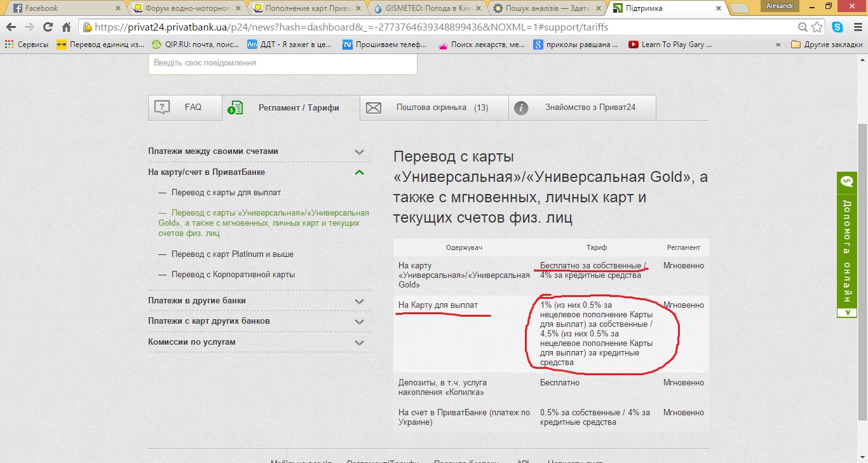This screenshot has width=868, height=463.
Task: Click the Поштова скринька envelope icon
Action: [374, 107]
